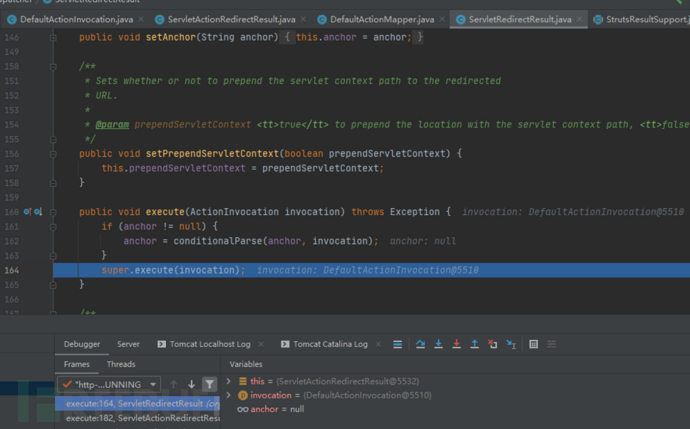Click Show Execution Point icon
The image size is (690, 429).
[x=397, y=344]
